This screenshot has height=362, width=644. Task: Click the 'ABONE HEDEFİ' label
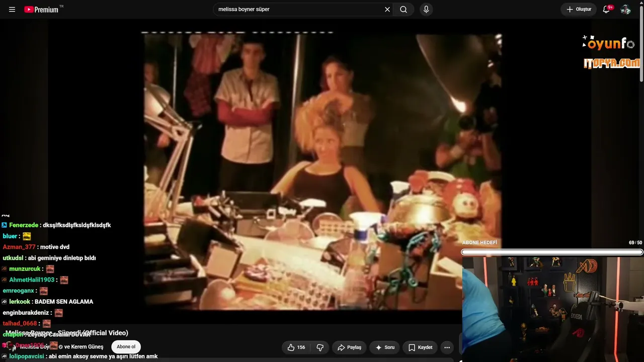coord(479,243)
